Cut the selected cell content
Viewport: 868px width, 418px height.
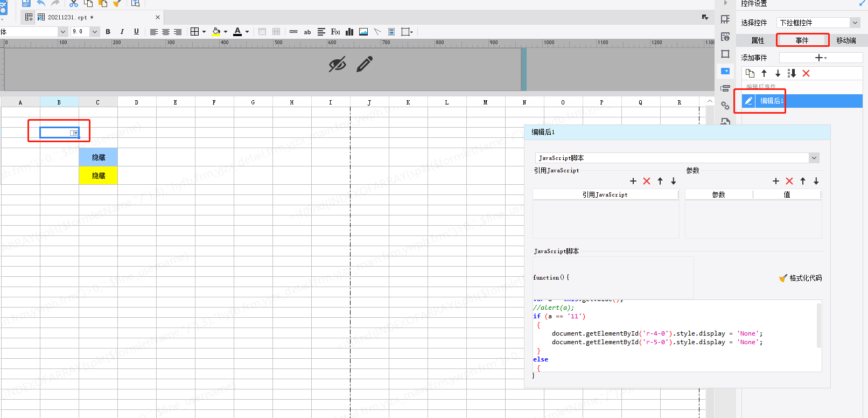pyautogui.click(x=74, y=3)
